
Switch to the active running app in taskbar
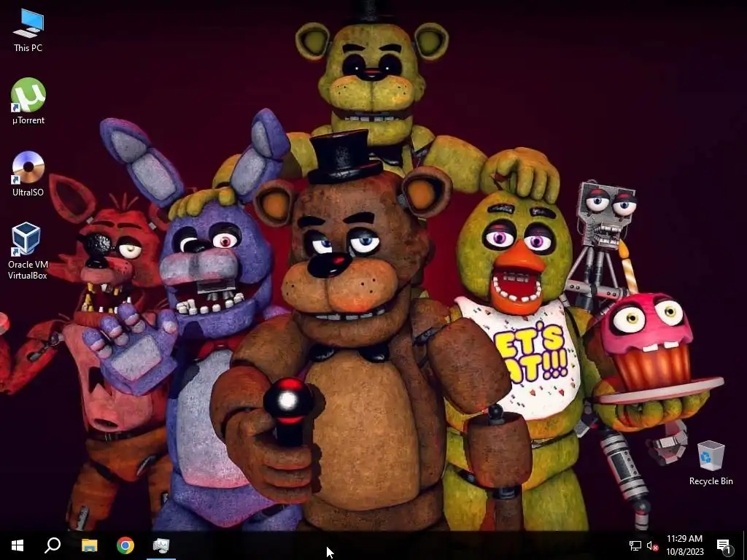[x=161, y=545]
